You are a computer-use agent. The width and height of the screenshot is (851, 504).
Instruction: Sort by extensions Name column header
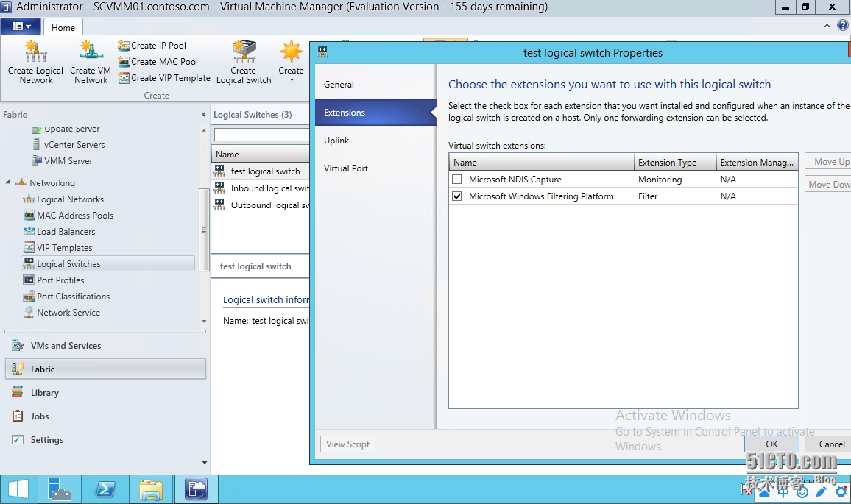(542, 162)
